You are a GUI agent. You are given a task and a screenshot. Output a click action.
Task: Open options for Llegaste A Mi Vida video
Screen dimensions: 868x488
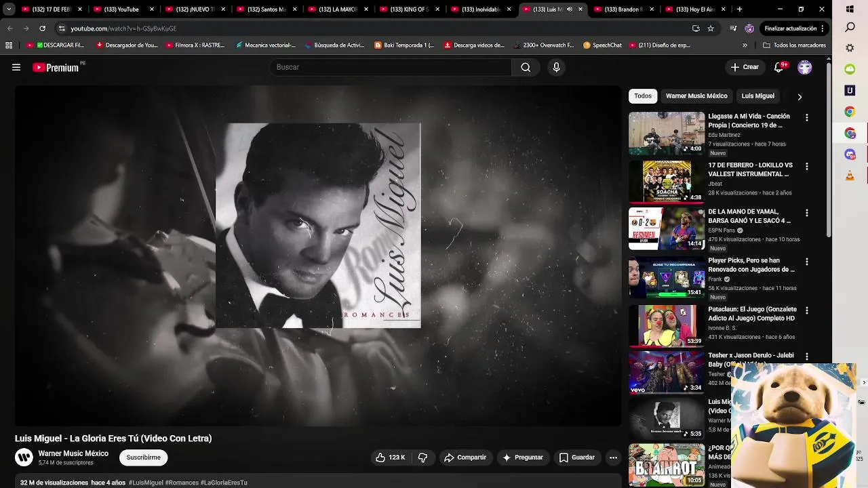pyautogui.click(x=806, y=117)
